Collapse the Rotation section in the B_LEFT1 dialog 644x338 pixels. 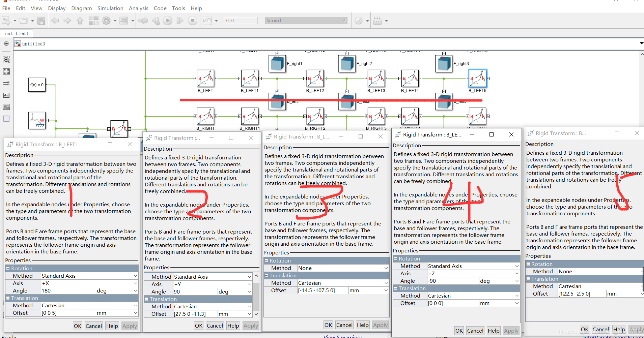click(x=8, y=269)
